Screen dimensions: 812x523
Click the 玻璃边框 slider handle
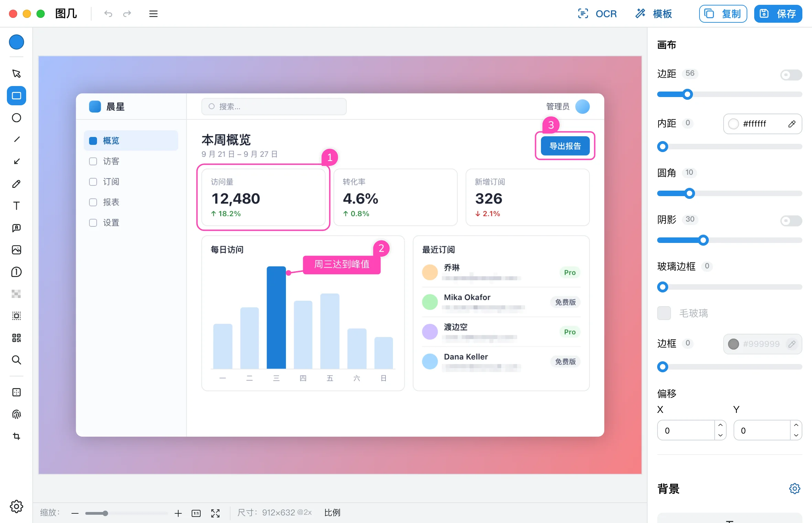[663, 287]
